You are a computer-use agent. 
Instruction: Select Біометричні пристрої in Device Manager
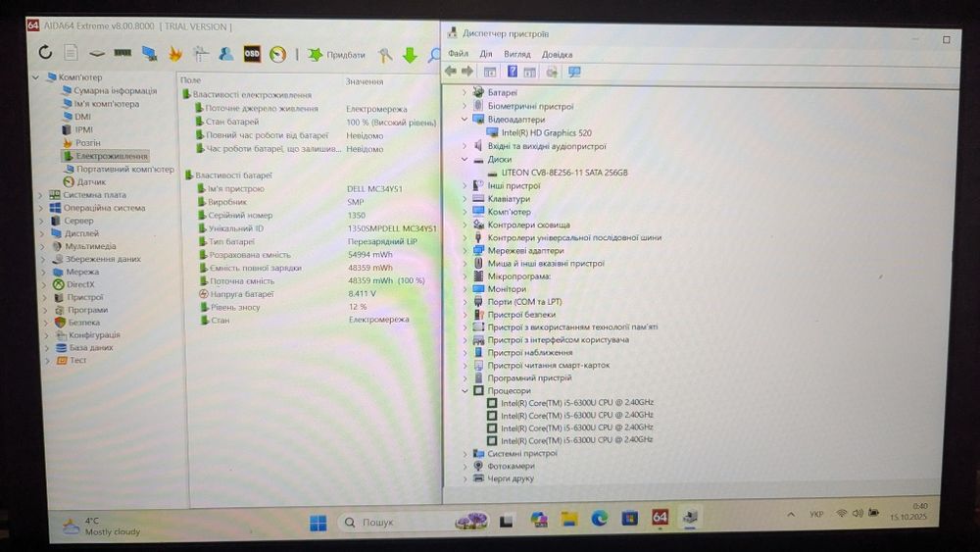(530, 106)
